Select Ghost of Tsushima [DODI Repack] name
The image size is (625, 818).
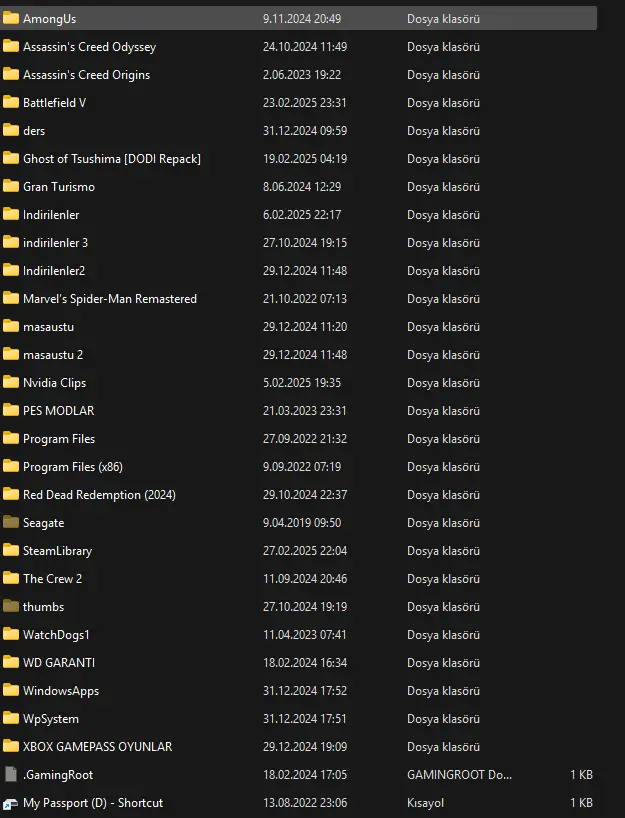pos(112,159)
